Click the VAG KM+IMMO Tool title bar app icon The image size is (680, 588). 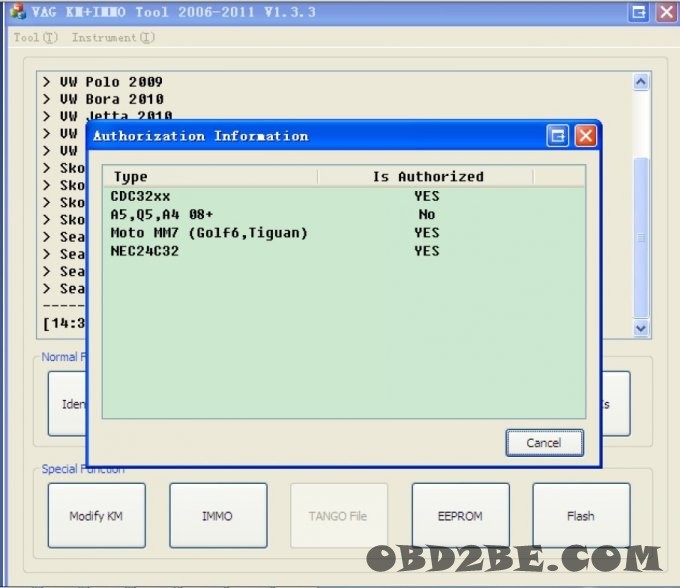(x=17, y=12)
